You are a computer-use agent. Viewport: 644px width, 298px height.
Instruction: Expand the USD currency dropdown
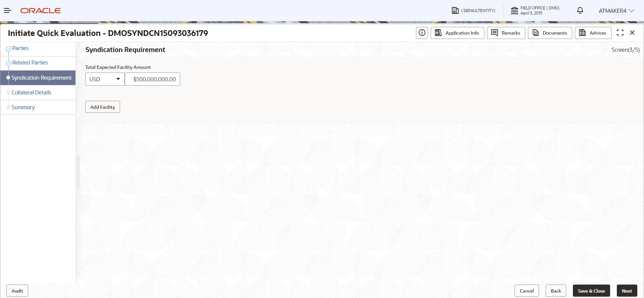coord(105,79)
